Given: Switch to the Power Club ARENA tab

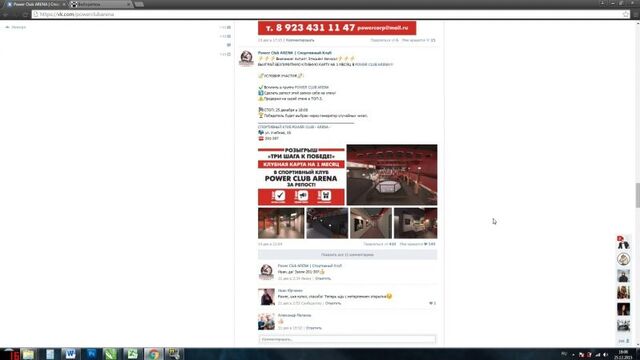Looking at the screenshot, I should tap(36, 4).
